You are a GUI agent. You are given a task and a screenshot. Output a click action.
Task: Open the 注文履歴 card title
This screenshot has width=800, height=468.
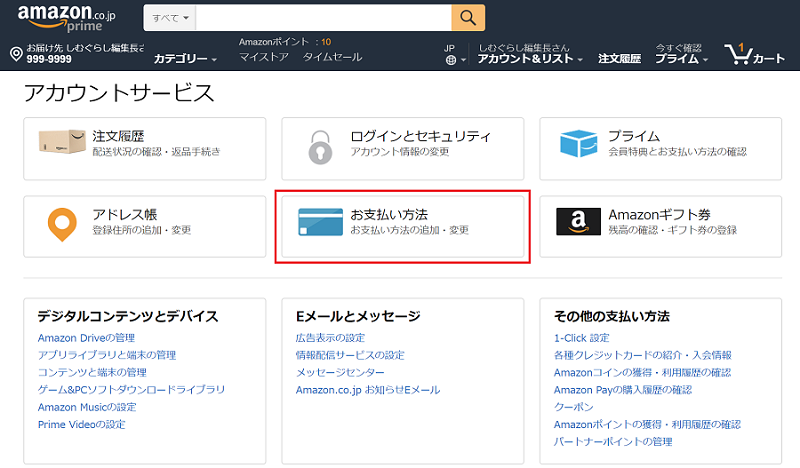[x=118, y=136]
